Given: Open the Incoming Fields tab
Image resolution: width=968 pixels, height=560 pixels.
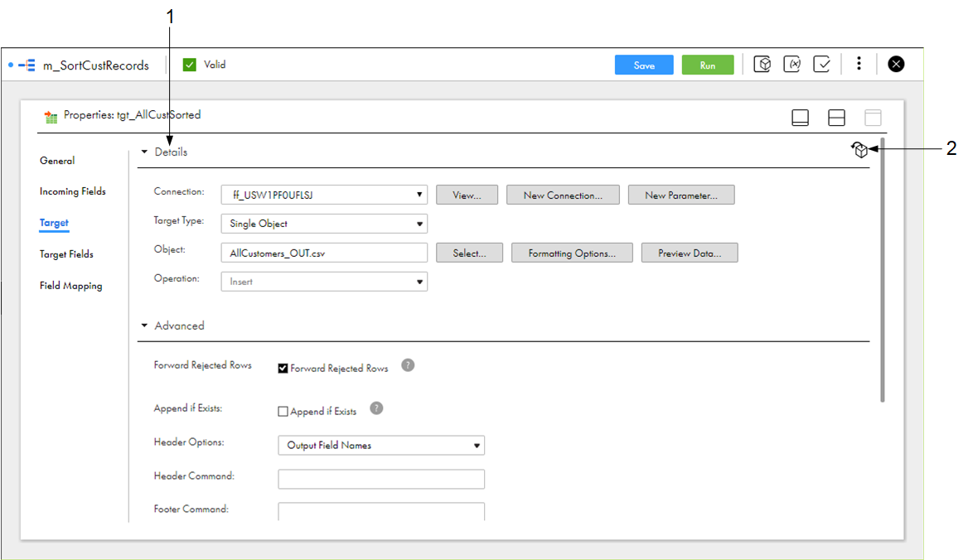Looking at the screenshot, I should point(73,191).
